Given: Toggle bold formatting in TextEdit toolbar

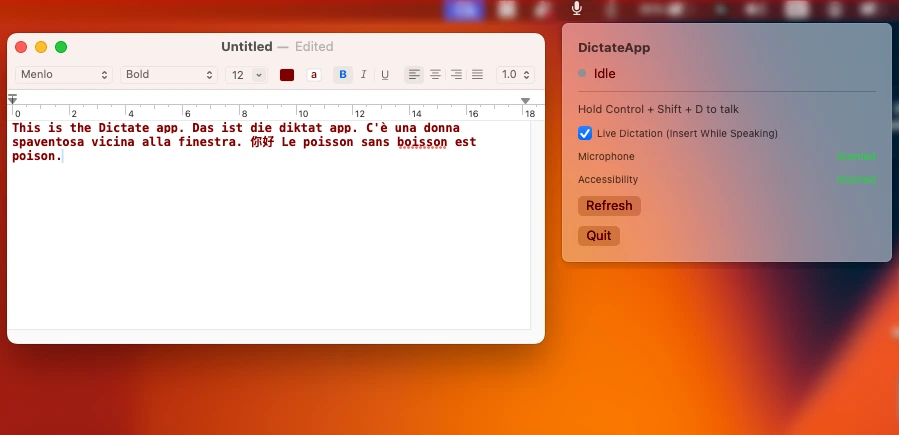Looking at the screenshot, I should (343, 75).
